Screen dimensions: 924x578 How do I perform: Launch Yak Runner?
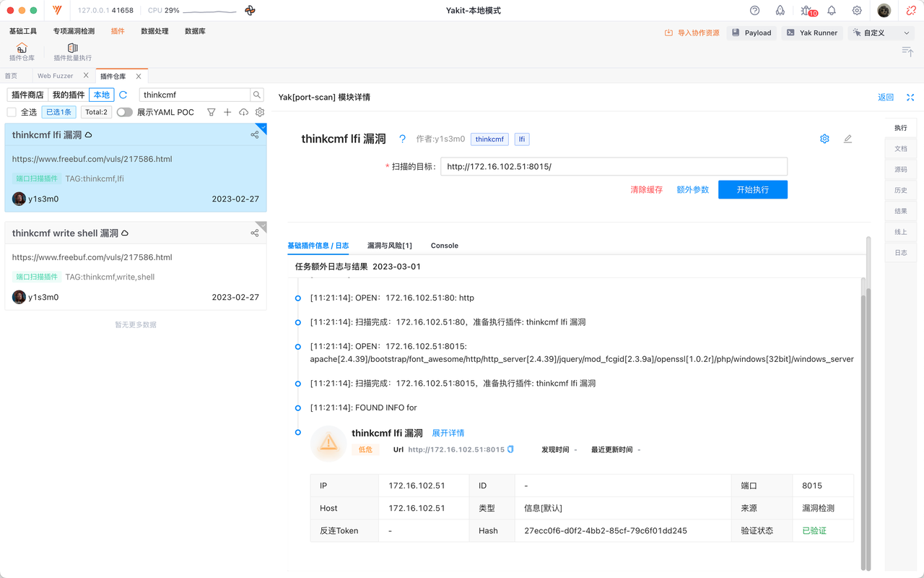click(812, 33)
